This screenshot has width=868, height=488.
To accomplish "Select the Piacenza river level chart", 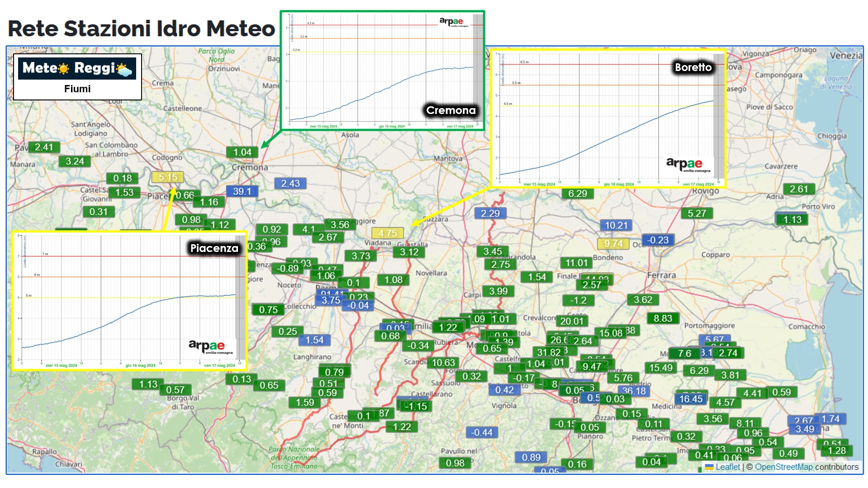I will click(129, 300).
